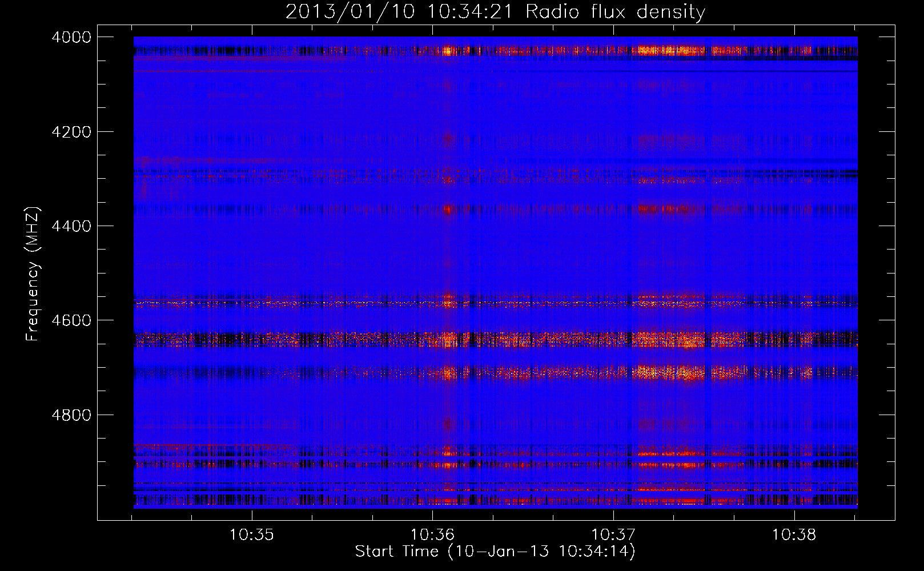Click the 10:36 time tick label
This screenshot has height=571, width=924.
433,535
